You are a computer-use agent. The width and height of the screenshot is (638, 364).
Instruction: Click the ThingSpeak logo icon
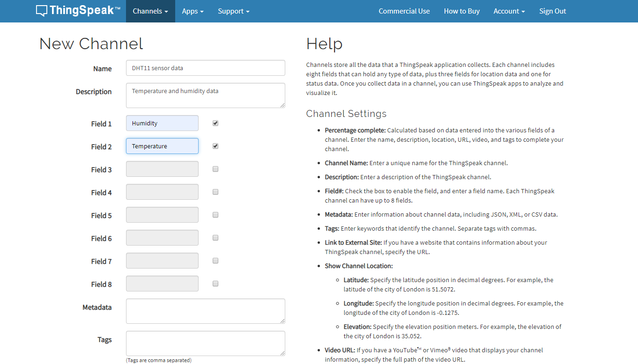click(x=42, y=11)
